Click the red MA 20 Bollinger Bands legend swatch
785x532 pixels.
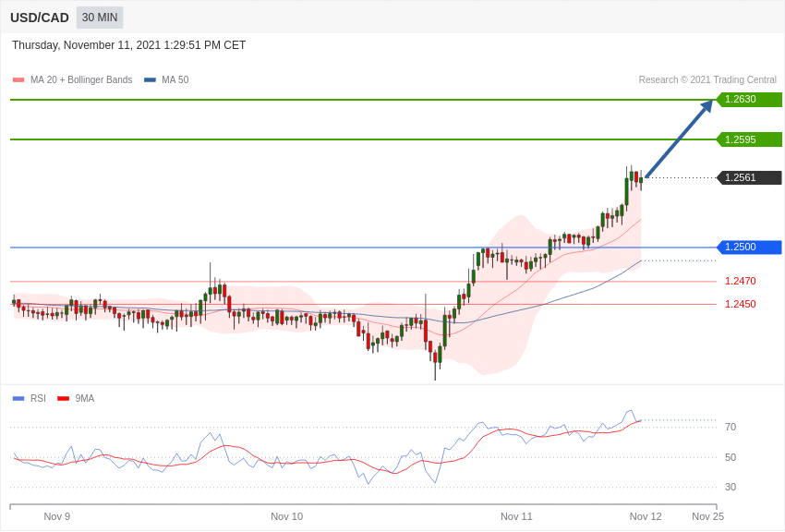point(18,80)
